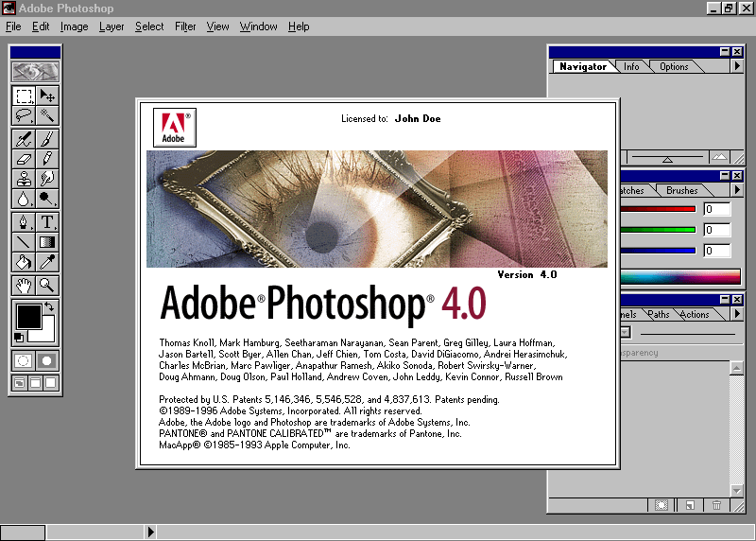Switch to the Brushes tab
This screenshot has height=541, width=756.
click(x=681, y=190)
